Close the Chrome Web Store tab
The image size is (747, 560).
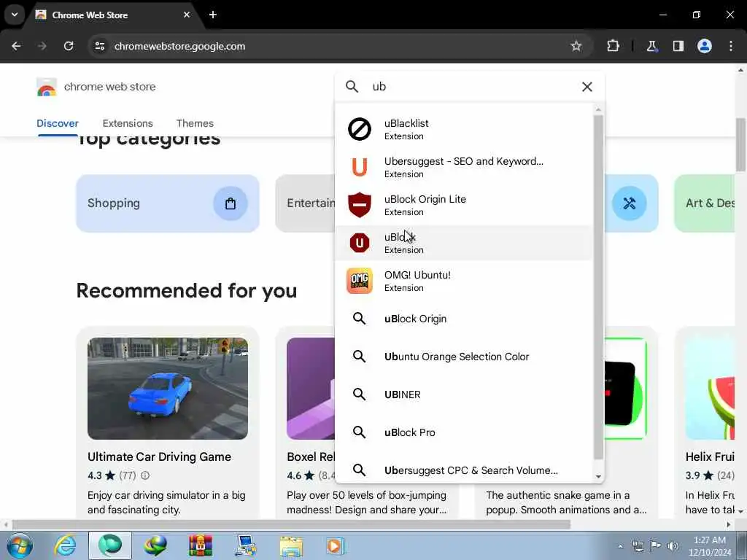point(187,15)
